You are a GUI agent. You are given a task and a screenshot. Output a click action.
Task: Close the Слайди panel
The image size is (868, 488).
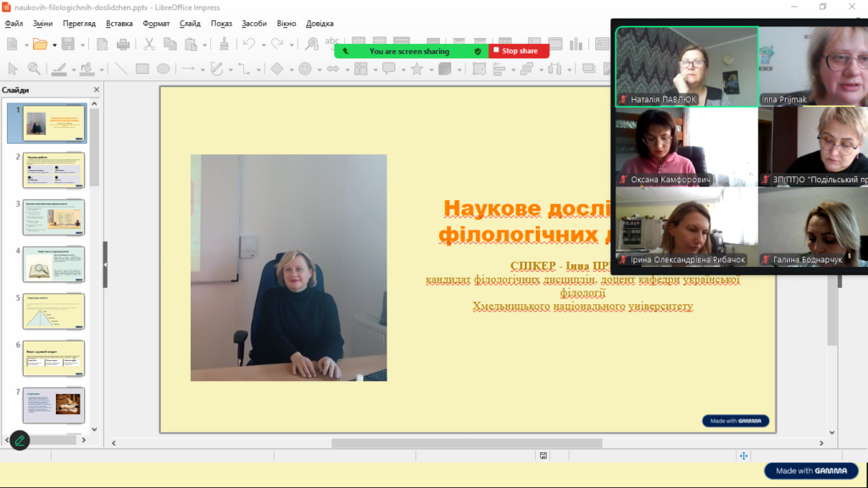[96, 90]
